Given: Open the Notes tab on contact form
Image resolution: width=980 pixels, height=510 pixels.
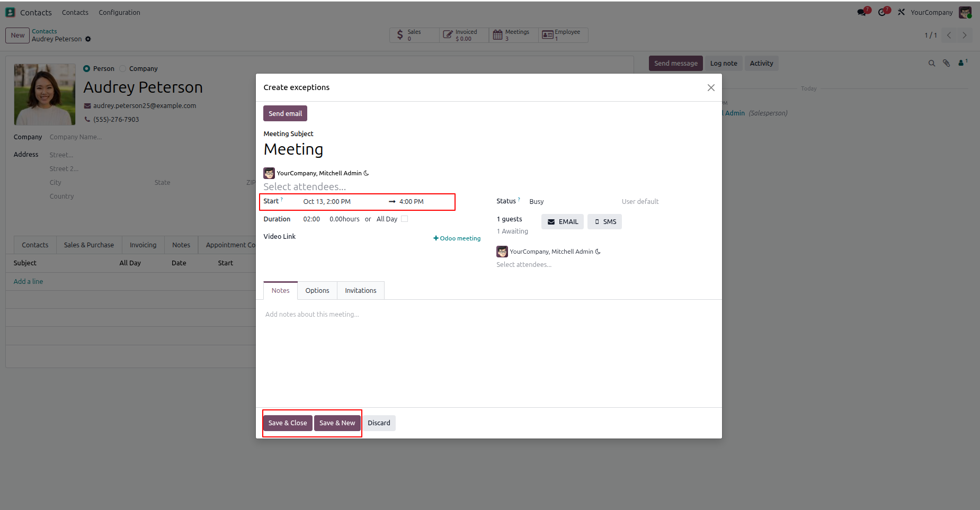Looking at the screenshot, I should pos(181,245).
